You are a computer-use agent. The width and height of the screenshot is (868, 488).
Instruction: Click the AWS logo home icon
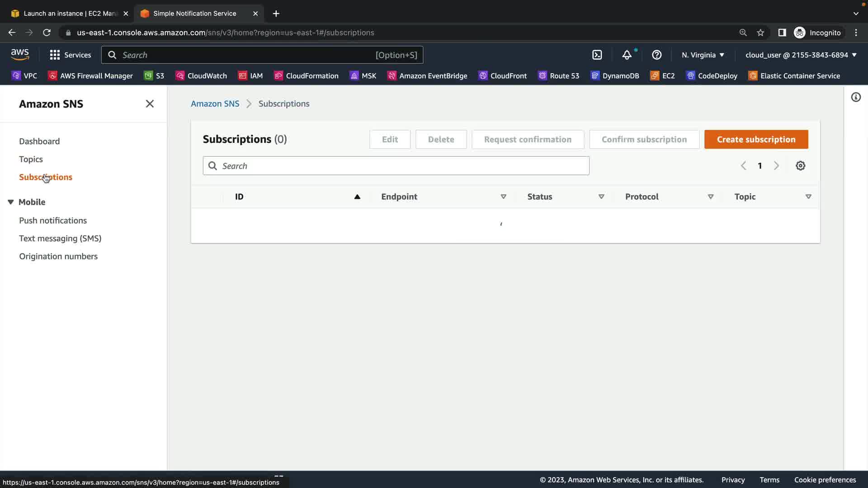pos(20,55)
